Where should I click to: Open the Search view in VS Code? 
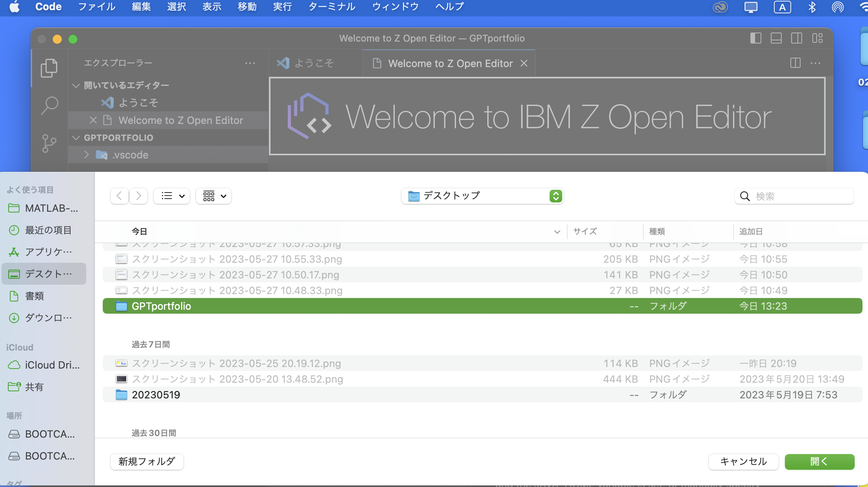coord(49,105)
